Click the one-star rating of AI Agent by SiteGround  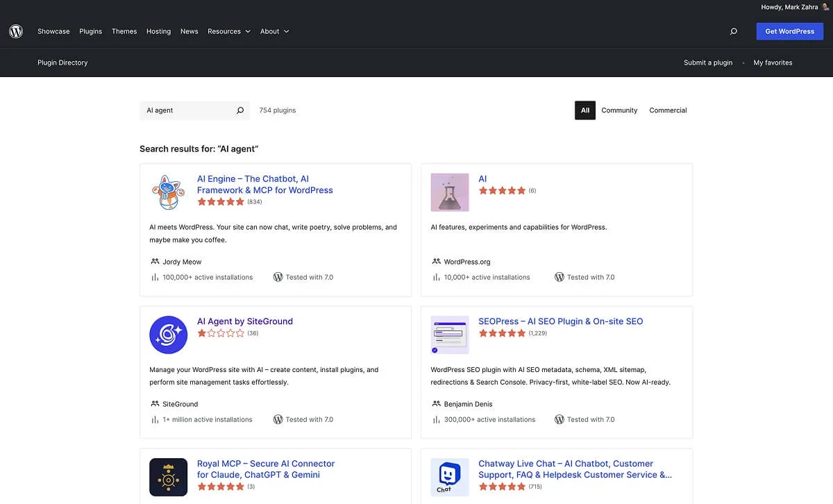pyautogui.click(x=221, y=333)
